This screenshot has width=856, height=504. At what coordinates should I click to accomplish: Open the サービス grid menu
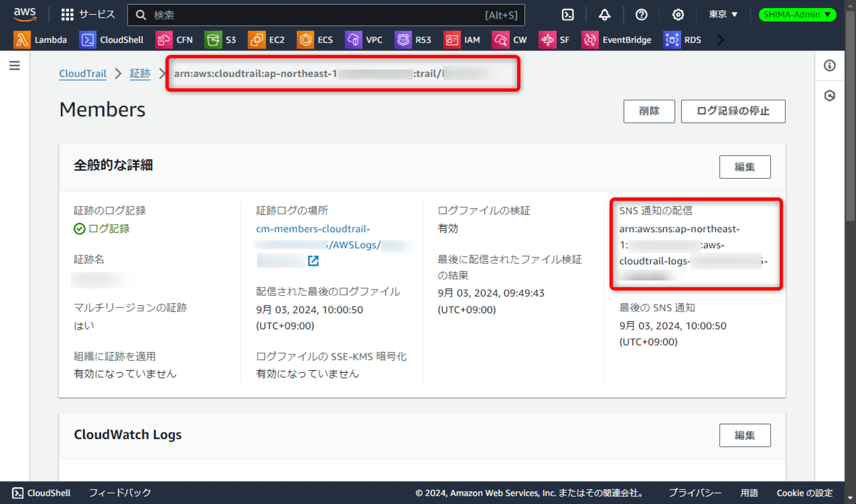click(x=88, y=15)
